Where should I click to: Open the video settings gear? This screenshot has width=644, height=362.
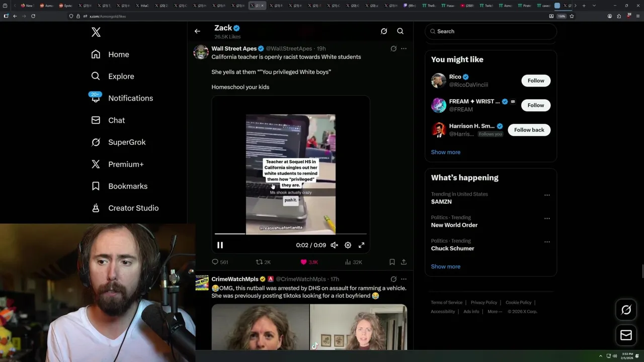[x=348, y=245]
